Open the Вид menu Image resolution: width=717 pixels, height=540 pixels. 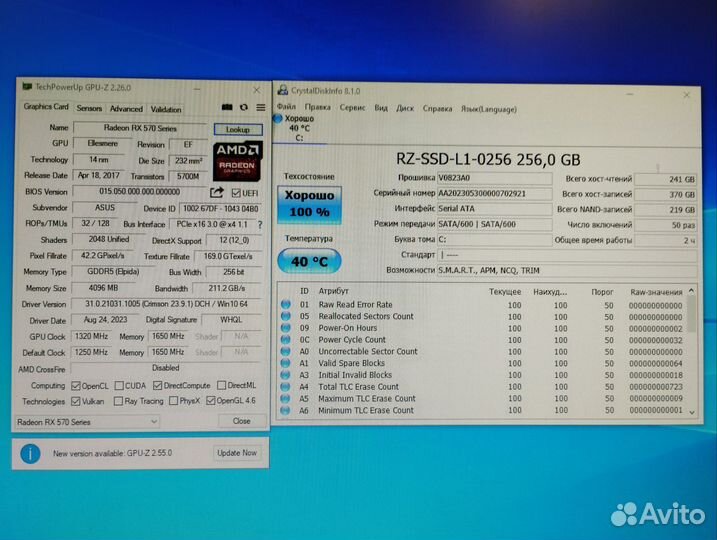click(x=381, y=108)
